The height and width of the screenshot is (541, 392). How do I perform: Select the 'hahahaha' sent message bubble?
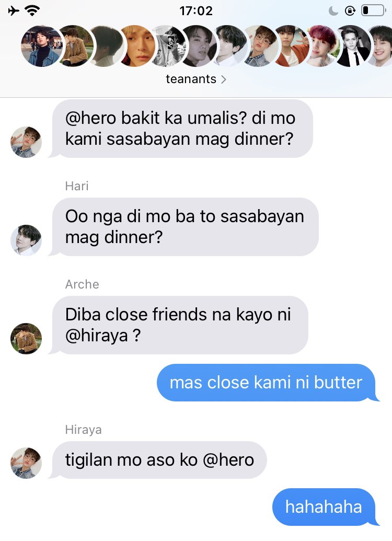tap(324, 507)
